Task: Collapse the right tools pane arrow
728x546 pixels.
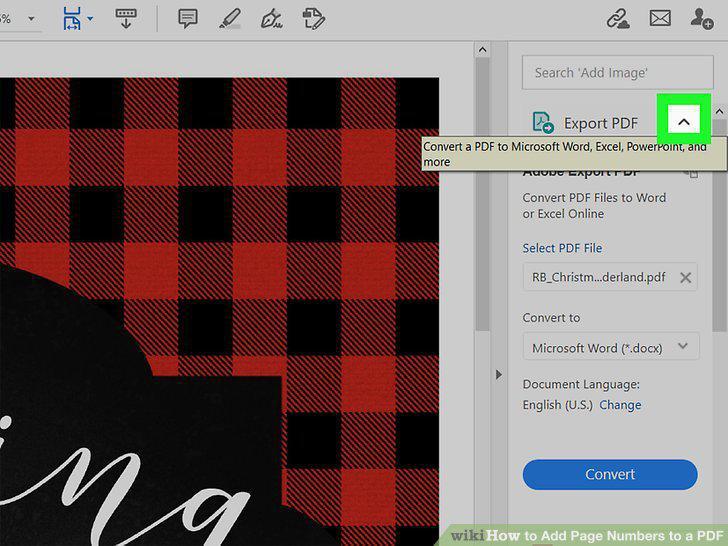Action: pos(499,374)
